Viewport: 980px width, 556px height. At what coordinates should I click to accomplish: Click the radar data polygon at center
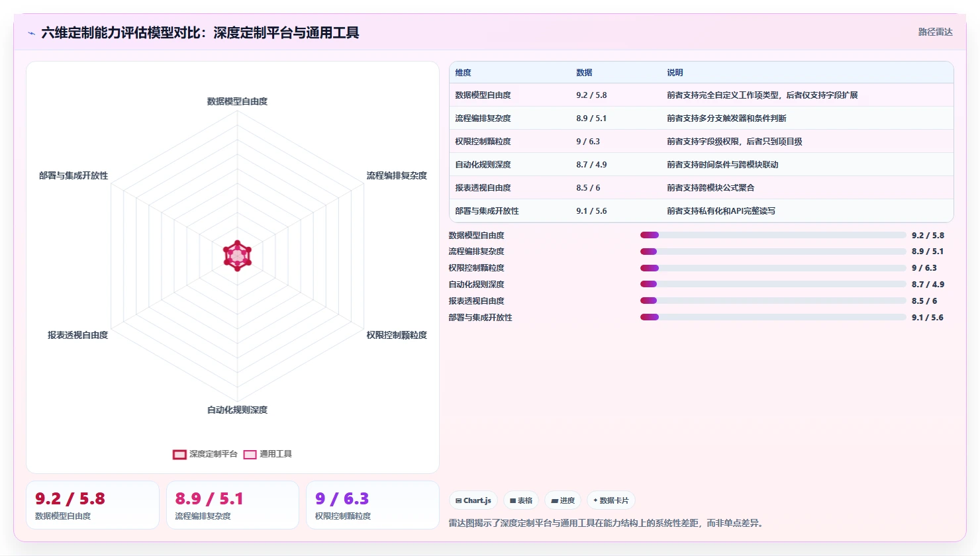click(x=237, y=255)
